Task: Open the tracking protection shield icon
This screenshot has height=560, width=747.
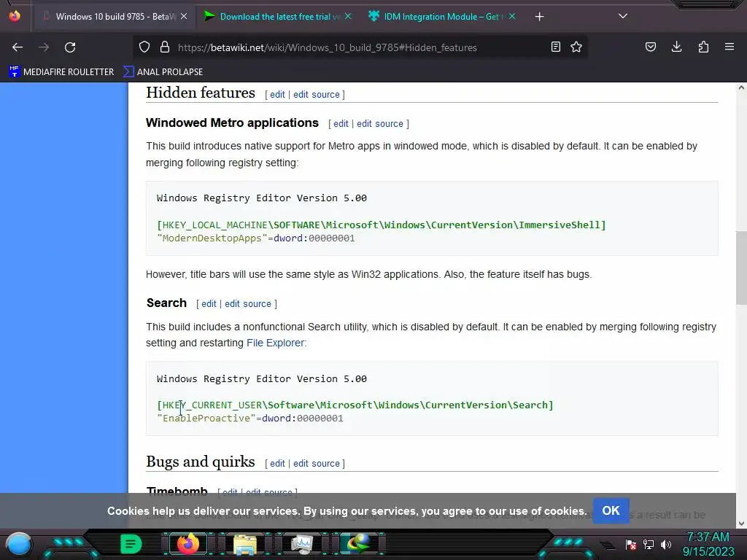Action: (x=144, y=47)
